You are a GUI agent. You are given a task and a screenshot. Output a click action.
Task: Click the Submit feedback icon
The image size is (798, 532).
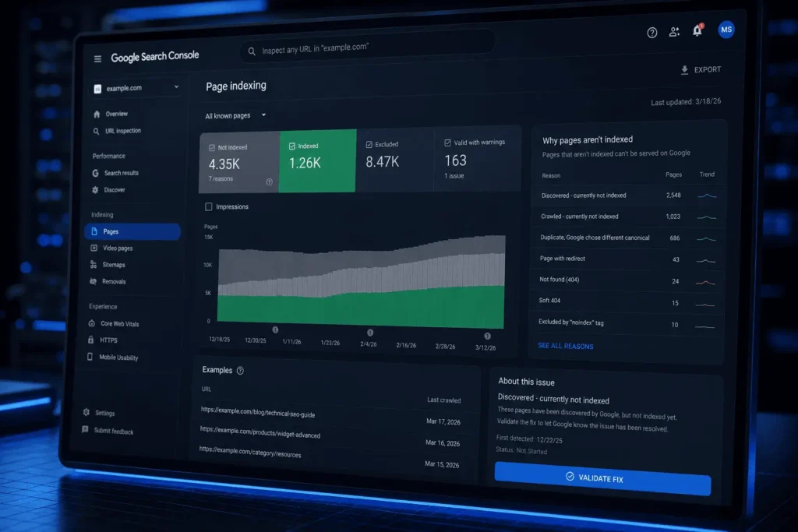(85, 430)
